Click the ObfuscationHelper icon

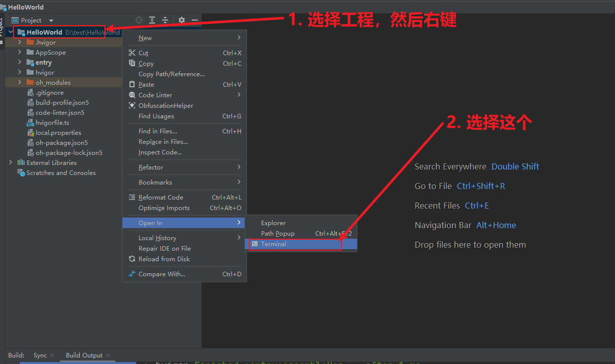[x=132, y=105]
